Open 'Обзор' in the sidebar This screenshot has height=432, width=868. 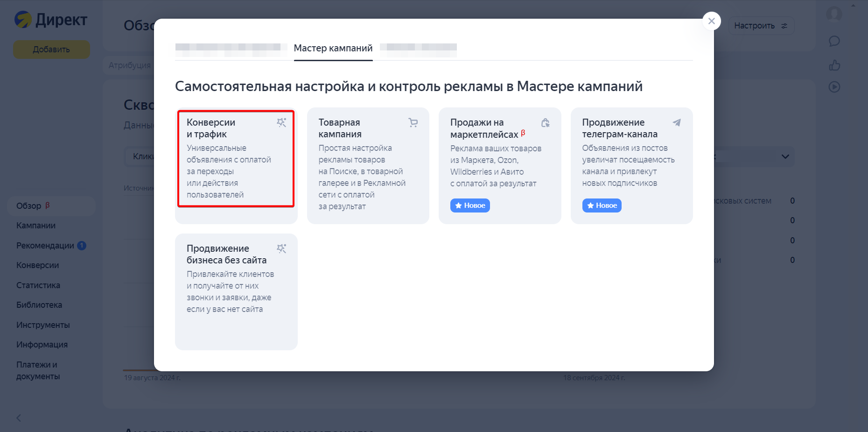51,206
